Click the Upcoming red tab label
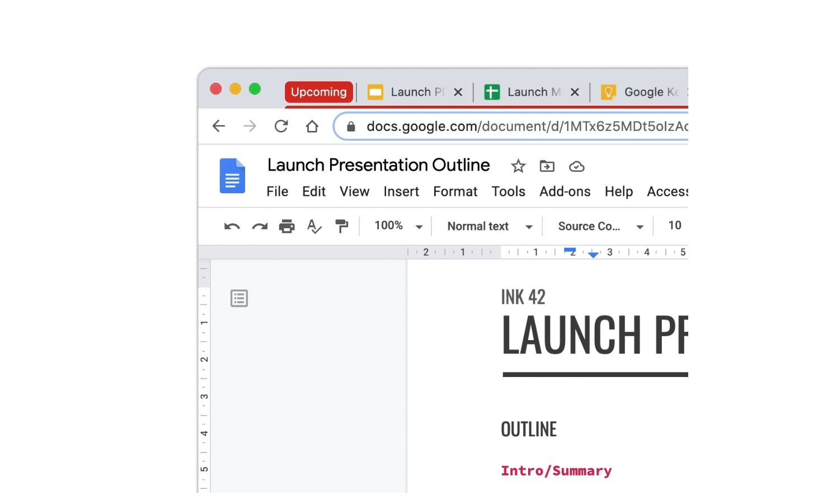 [x=319, y=92]
